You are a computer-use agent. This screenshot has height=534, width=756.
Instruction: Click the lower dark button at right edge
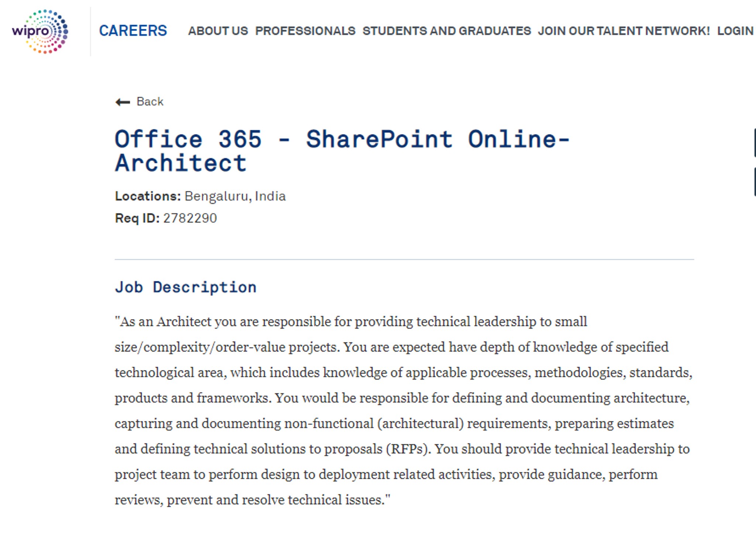[x=755, y=182]
